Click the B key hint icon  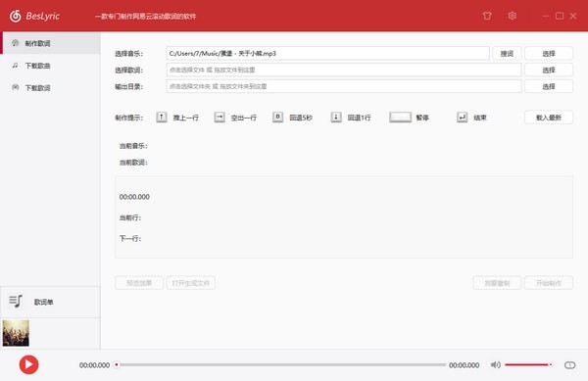(x=277, y=118)
